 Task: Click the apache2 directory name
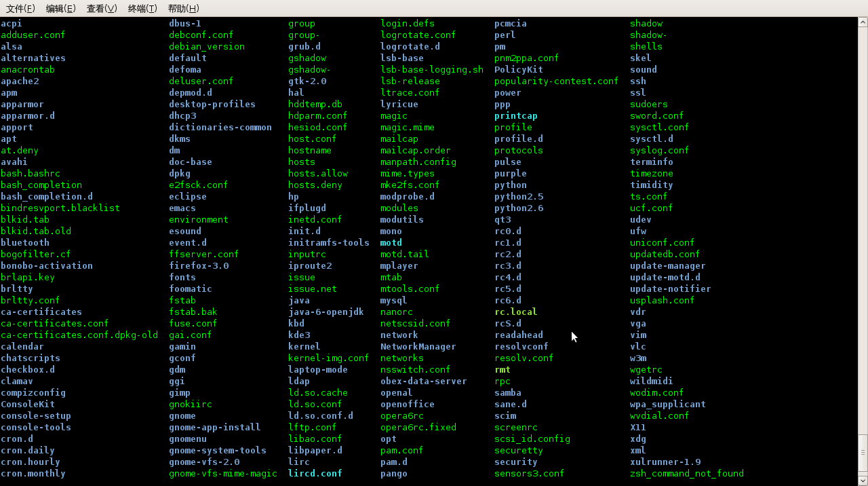(20, 81)
